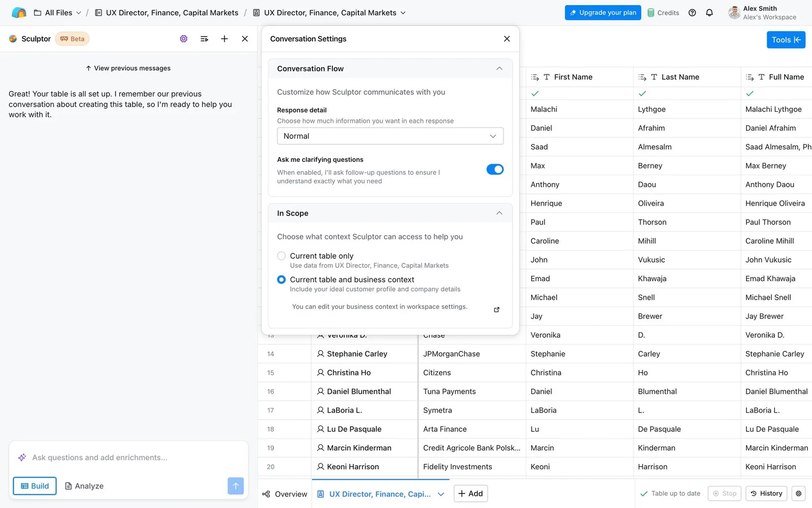
Task: Open Sculptor conversation list icon
Action: pyautogui.click(x=204, y=39)
